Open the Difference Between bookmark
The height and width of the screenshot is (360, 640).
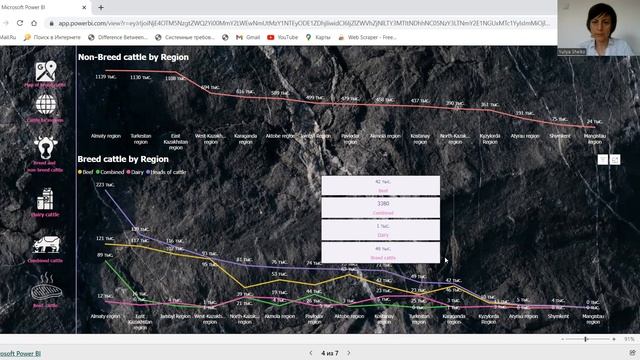point(118,37)
